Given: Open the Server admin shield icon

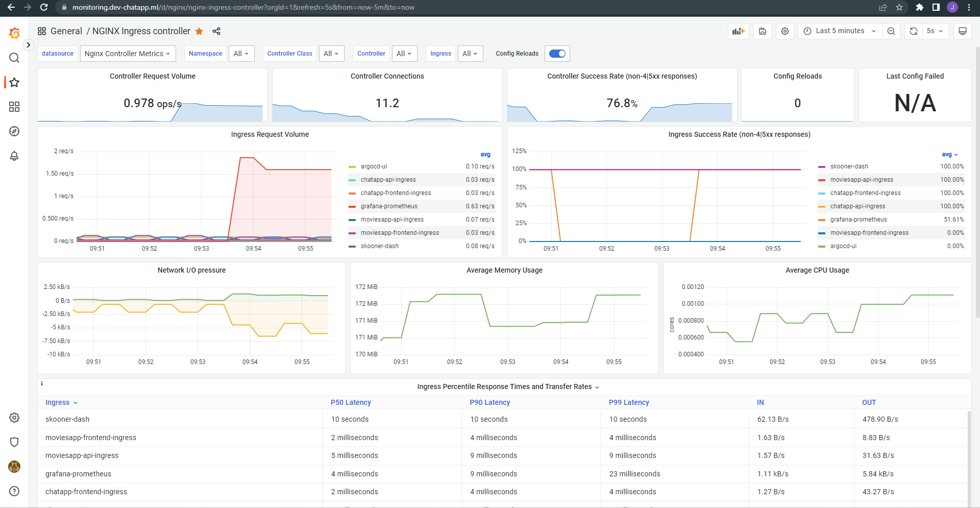Looking at the screenshot, I should click(14, 442).
